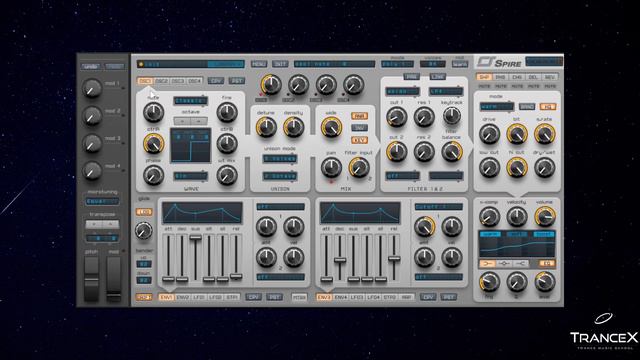Click the undo button in the left panel
Screen dimensions: 640x360
91,66
